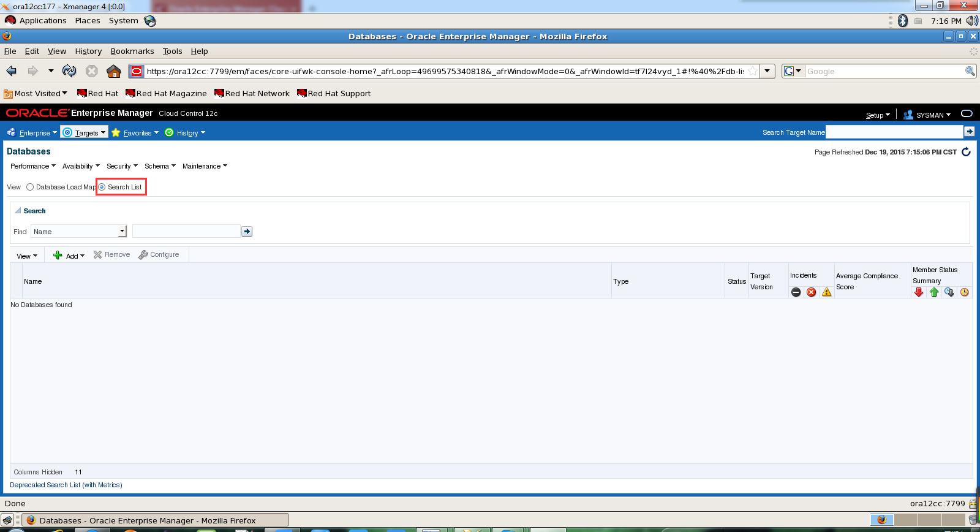980x532 pixels.
Task: Click the Member Status up green arrow icon
Action: point(934,292)
